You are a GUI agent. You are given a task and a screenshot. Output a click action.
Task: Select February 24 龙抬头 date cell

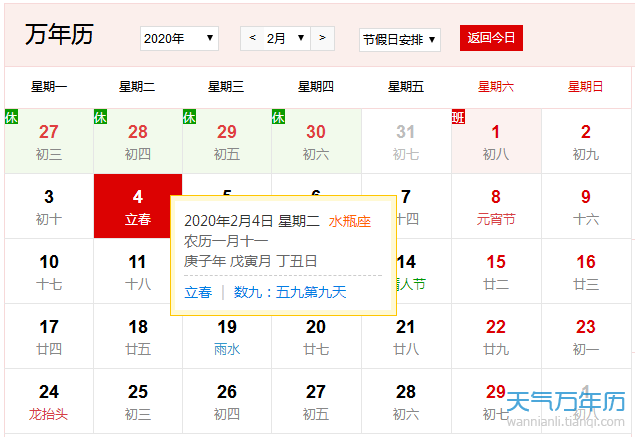(x=49, y=401)
